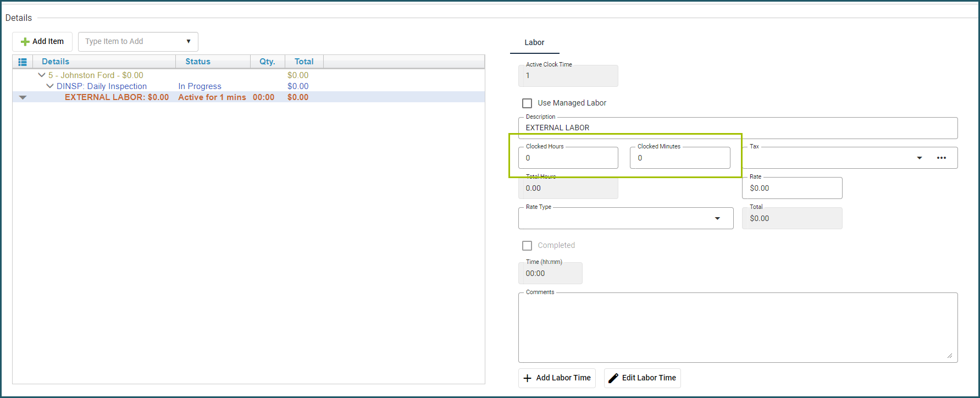Check the Completed checkbox
The width and height of the screenshot is (980, 398).
pos(527,246)
